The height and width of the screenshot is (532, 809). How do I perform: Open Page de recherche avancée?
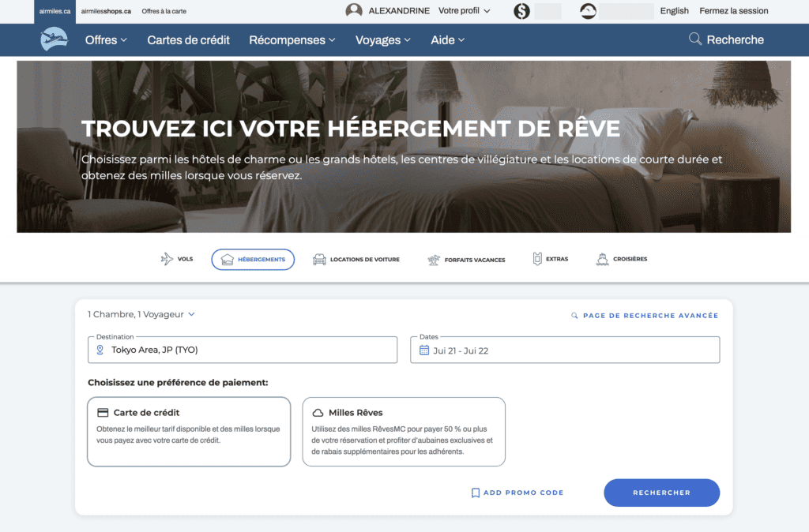click(645, 315)
